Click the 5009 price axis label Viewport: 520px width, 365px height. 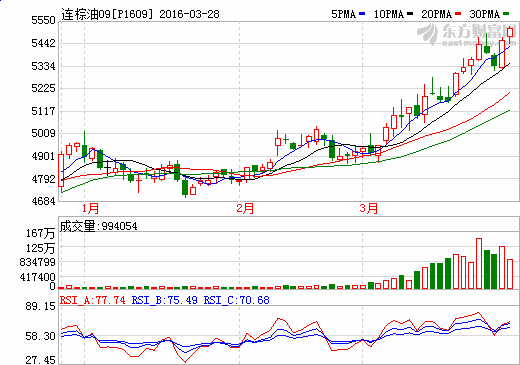(x=43, y=133)
